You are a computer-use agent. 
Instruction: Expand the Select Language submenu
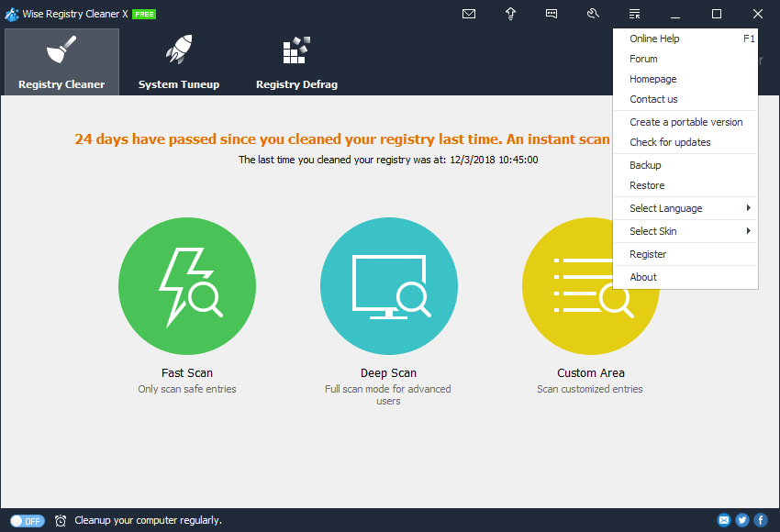coord(685,208)
